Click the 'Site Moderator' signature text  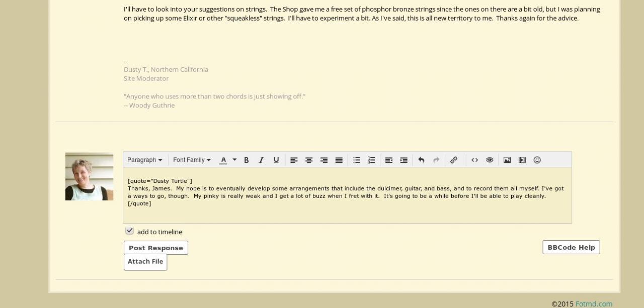tap(146, 78)
